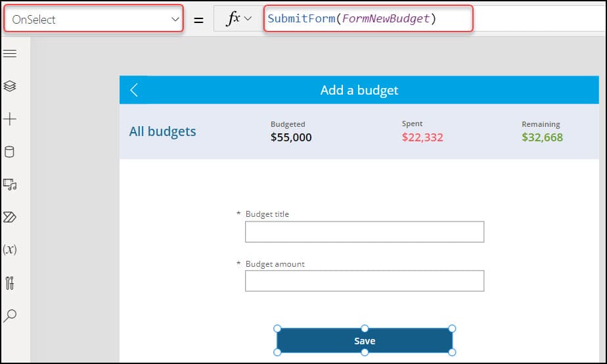Select the $32,668 Remaining value
The width and height of the screenshot is (607, 364).
[x=543, y=137]
